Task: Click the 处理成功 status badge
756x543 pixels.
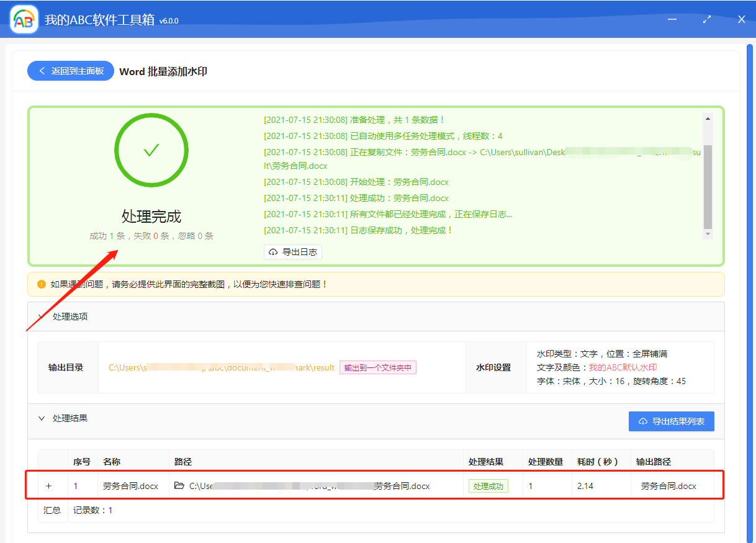Action: point(488,486)
